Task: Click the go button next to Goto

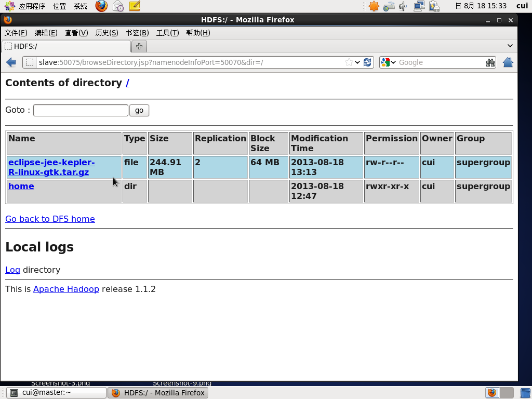Action: (139, 110)
